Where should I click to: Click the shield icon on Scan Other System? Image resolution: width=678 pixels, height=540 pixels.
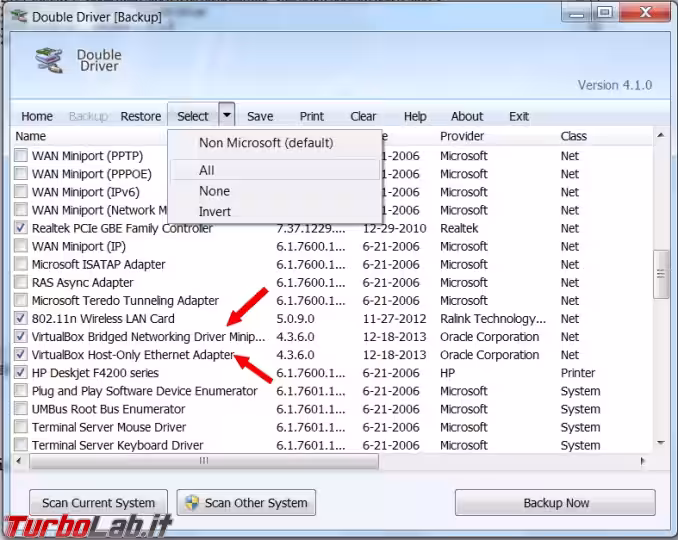[192, 503]
